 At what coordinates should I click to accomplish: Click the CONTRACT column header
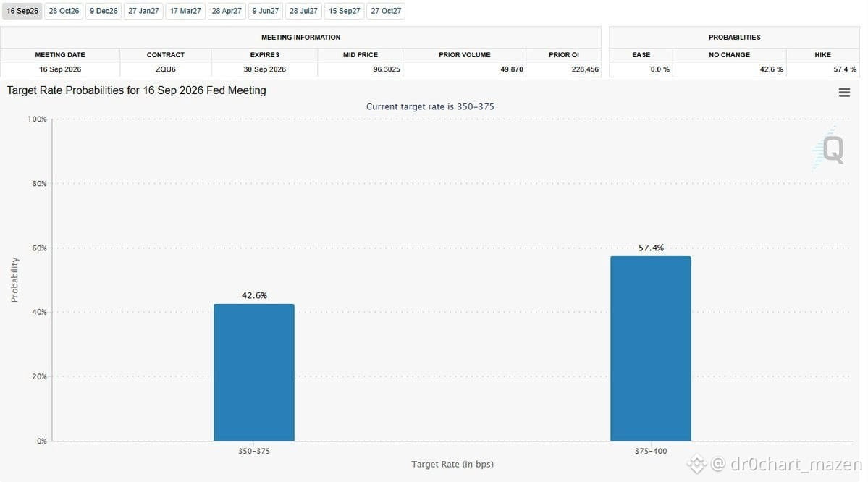point(166,55)
